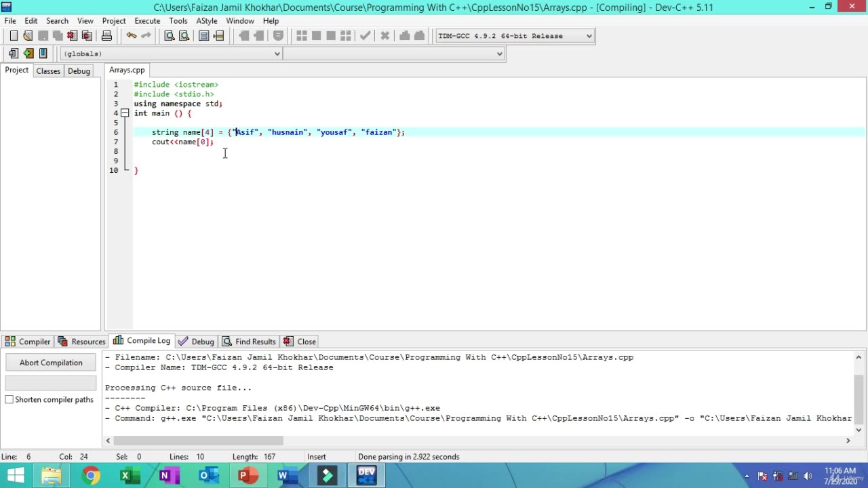Click the New file toolbar icon
The height and width of the screenshot is (488, 868).
[14, 36]
